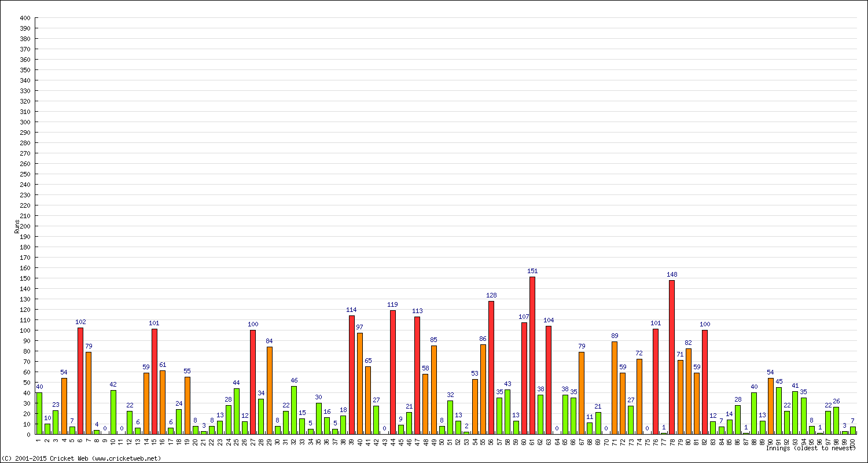Click the green bar with value 45
868x463 pixels.
[779, 411]
